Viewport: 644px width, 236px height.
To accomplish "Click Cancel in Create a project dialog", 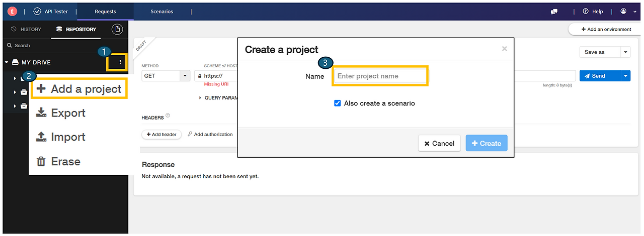I will tap(439, 143).
